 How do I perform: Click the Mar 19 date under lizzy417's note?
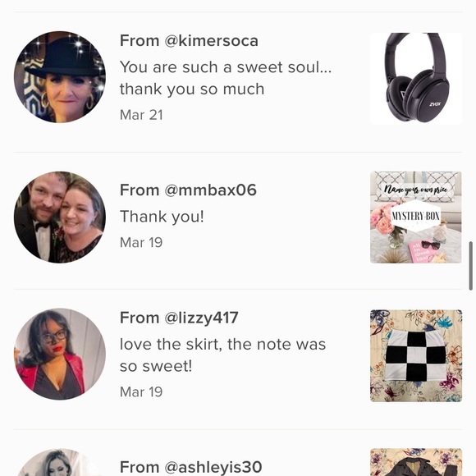click(141, 392)
